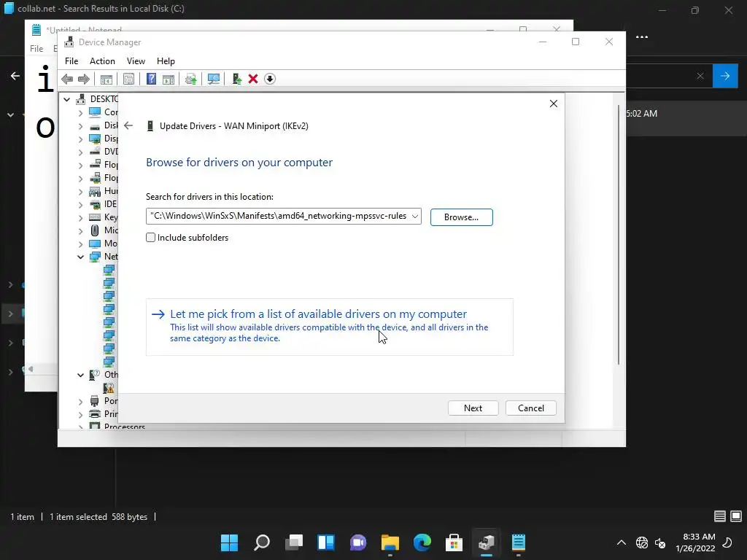Collapse the Network adapters tree node
This screenshot has height=560, width=747.
80,257
